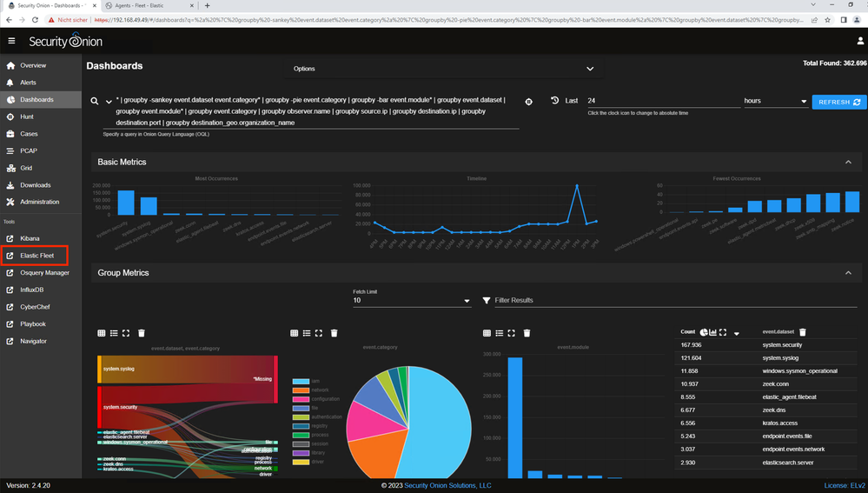The width and height of the screenshot is (868, 493).
Task: Click the configuration legend color swatch
Action: pos(301,399)
